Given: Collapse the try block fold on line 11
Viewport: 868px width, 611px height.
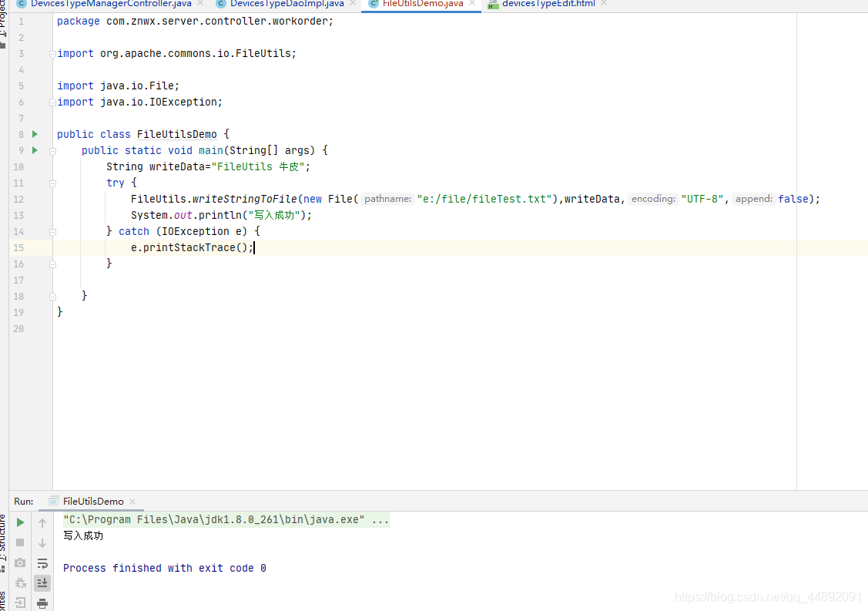Looking at the screenshot, I should [x=52, y=183].
